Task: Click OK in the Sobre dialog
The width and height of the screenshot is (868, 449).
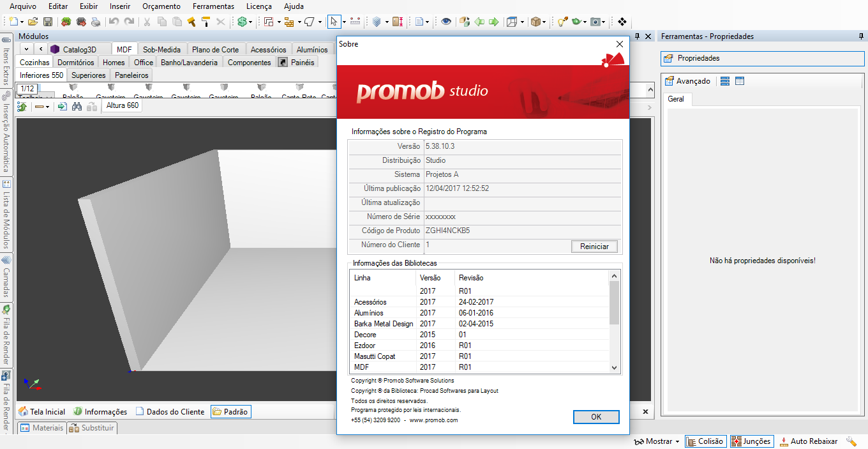Action: pos(596,416)
